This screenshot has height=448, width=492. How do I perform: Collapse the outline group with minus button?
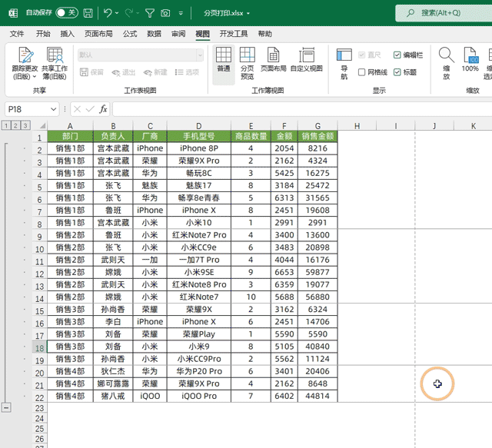coord(6,407)
